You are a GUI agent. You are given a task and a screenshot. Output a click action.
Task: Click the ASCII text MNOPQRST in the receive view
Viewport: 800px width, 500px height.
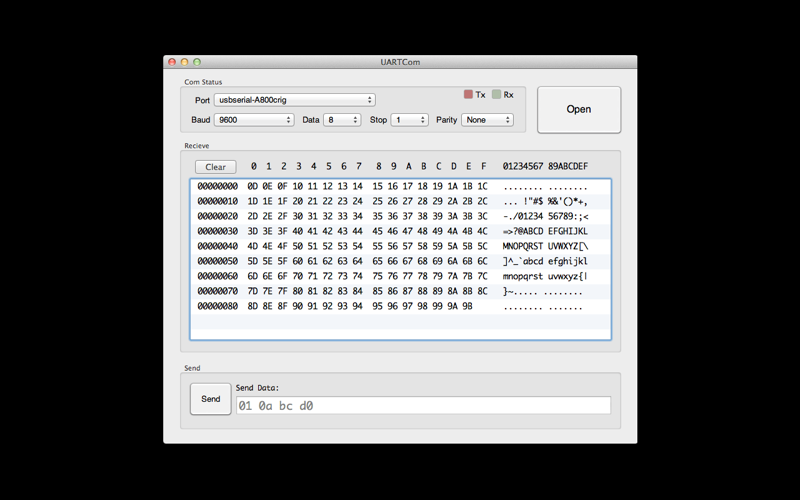coord(523,246)
